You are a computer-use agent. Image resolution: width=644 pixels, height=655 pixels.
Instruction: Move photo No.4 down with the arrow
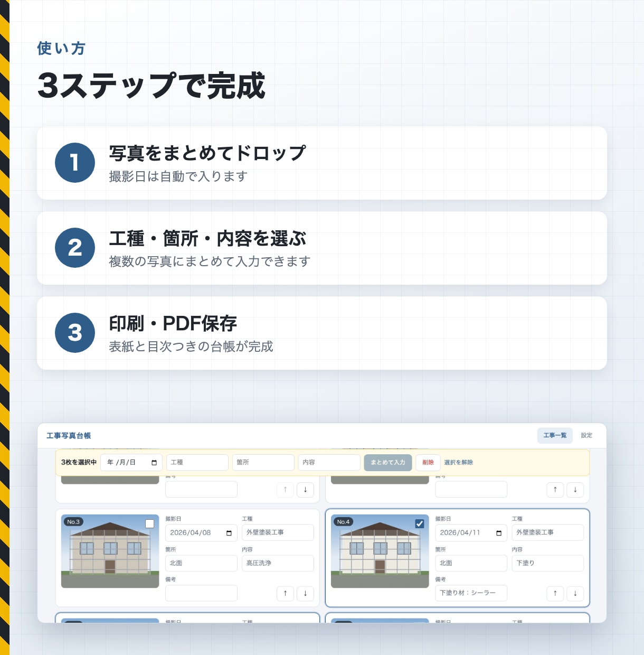point(575,593)
